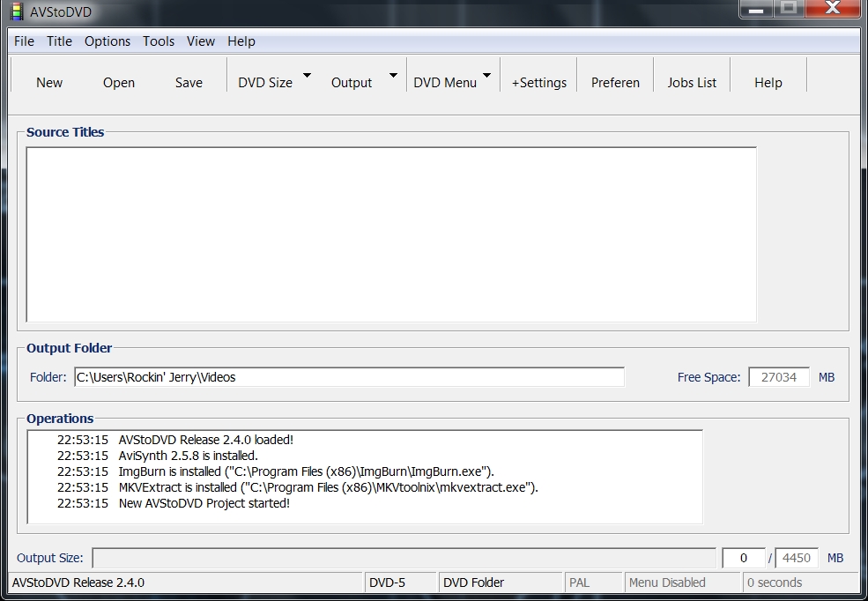Expand the Output dropdown arrow

pos(393,75)
